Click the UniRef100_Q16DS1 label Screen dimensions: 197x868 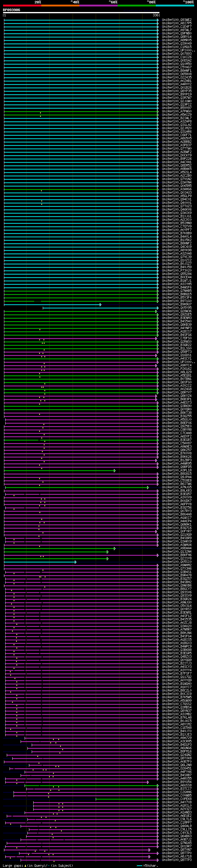(177, 356)
